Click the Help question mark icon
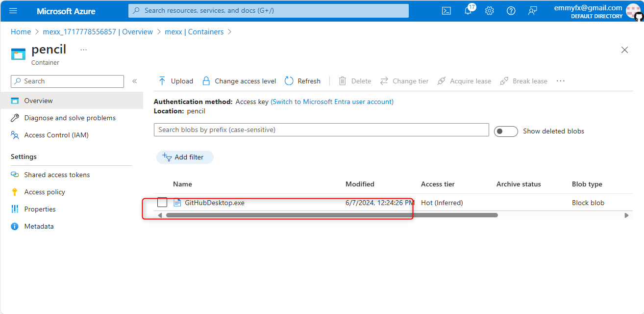644x314 pixels. [x=511, y=11]
